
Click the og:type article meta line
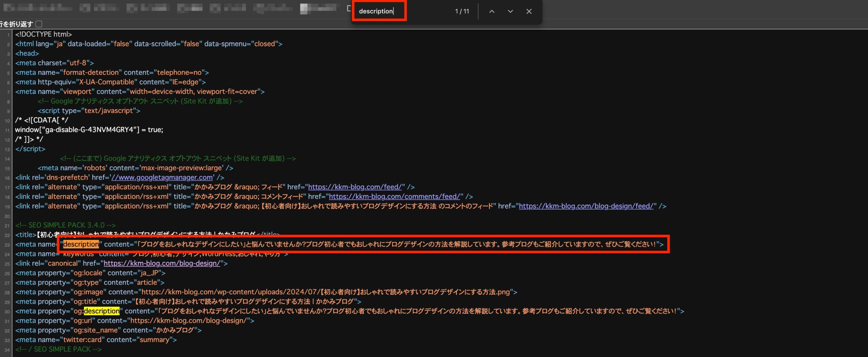(x=90, y=282)
